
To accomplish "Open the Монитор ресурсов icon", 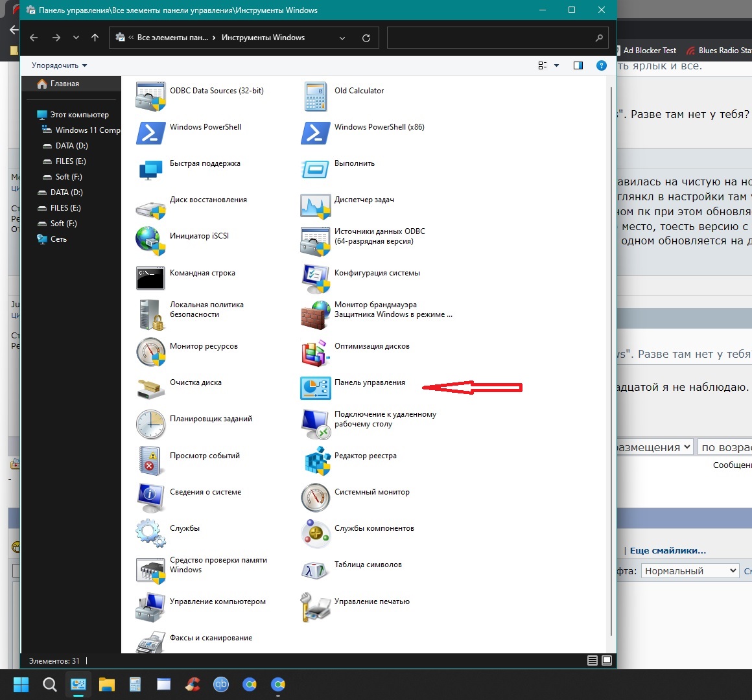I will [x=150, y=352].
